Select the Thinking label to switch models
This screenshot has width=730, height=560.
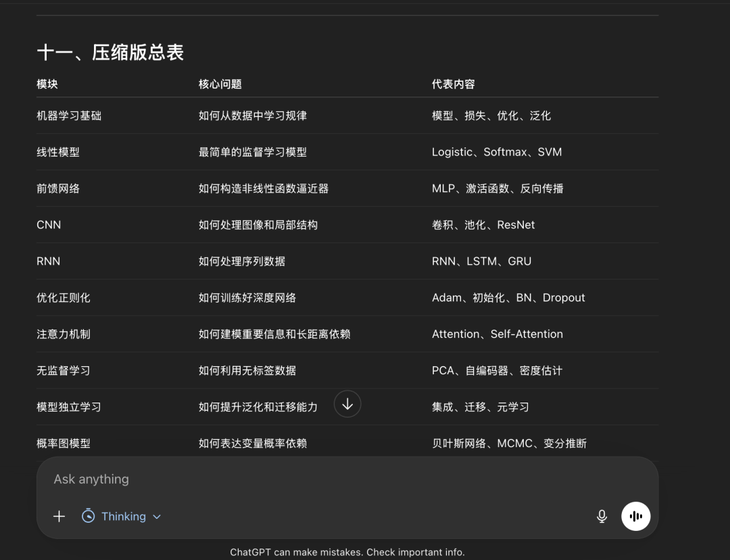click(124, 516)
